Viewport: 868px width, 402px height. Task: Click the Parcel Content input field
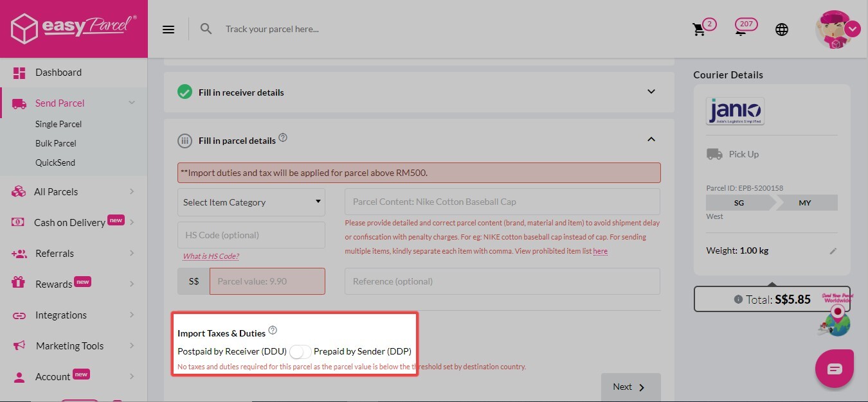coord(502,202)
